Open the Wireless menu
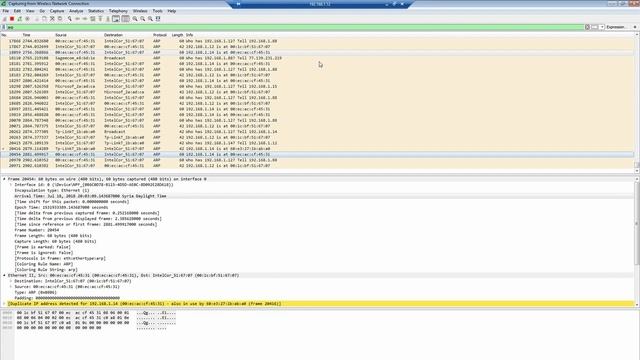The width and height of the screenshot is (640, 360). tap(140, 11)
